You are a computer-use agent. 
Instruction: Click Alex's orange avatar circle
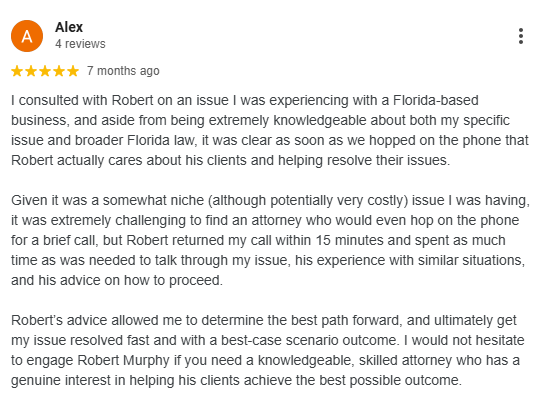tap(27, 36)
